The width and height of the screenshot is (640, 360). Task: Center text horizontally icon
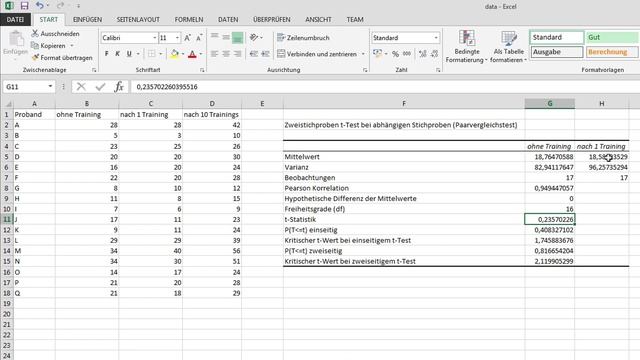[226, 54]
